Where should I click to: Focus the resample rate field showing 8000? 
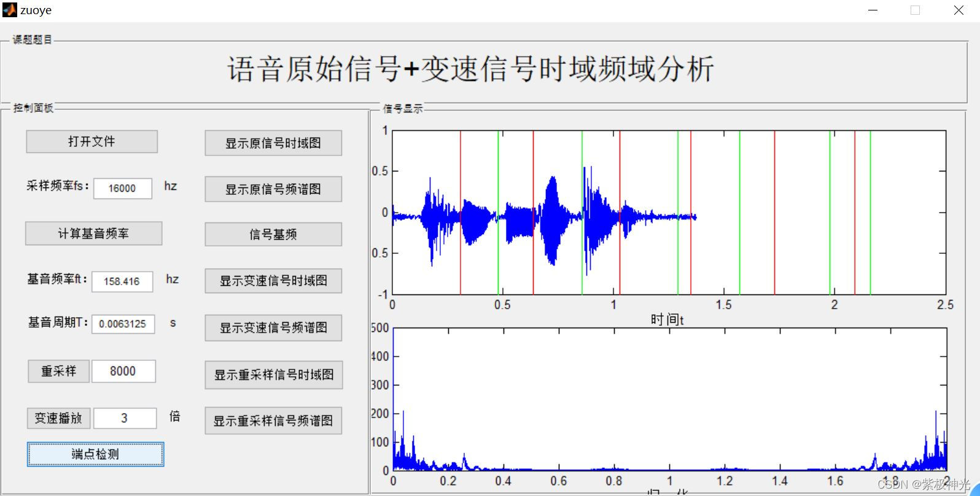click(x=123, y=371)
